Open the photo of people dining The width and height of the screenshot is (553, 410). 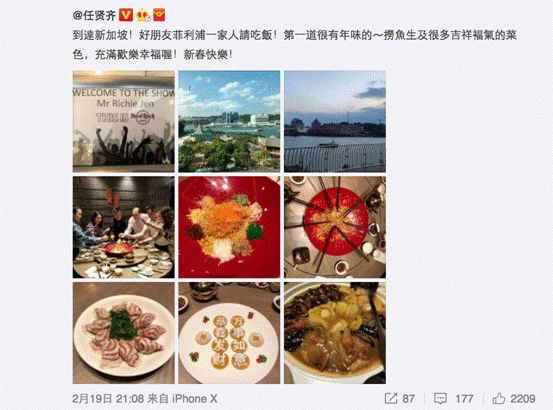(123, 227)
